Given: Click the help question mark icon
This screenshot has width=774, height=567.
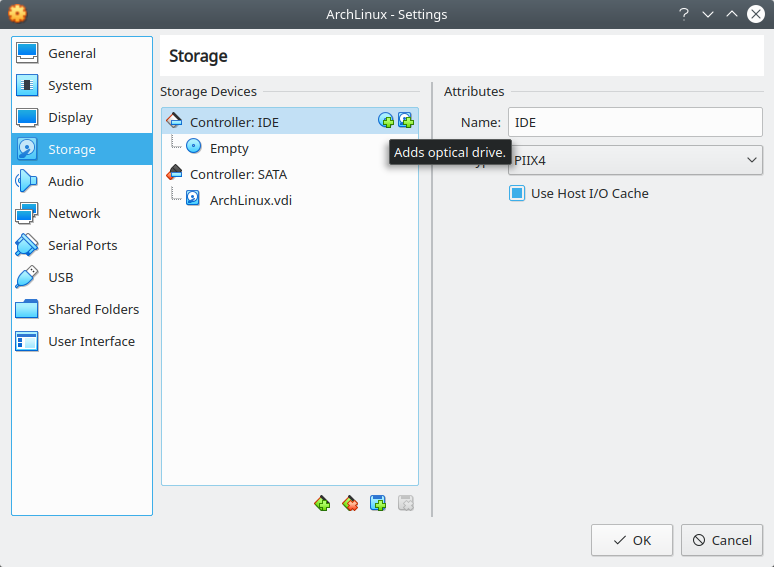Looking at the screenshot, I should click(684, 14).
